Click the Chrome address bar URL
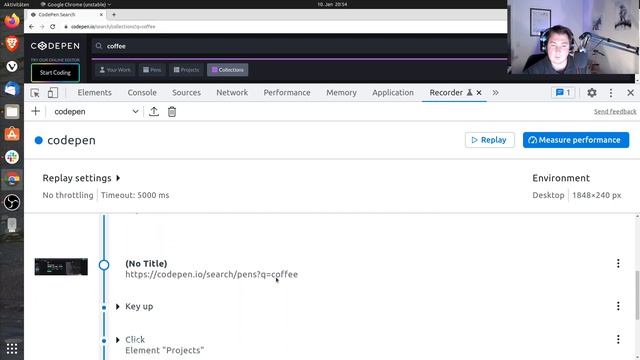This screenshot has width=640, height=360. (113, 27)
